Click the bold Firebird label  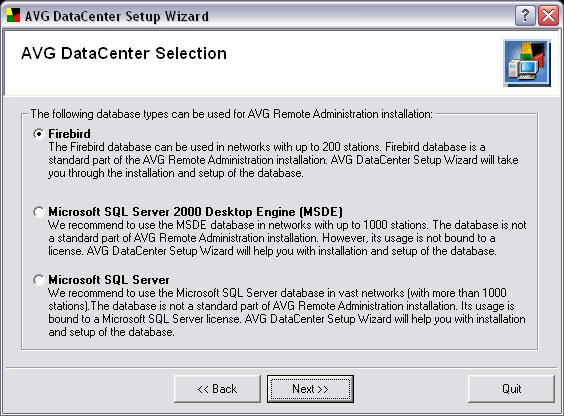pos(69,134)
